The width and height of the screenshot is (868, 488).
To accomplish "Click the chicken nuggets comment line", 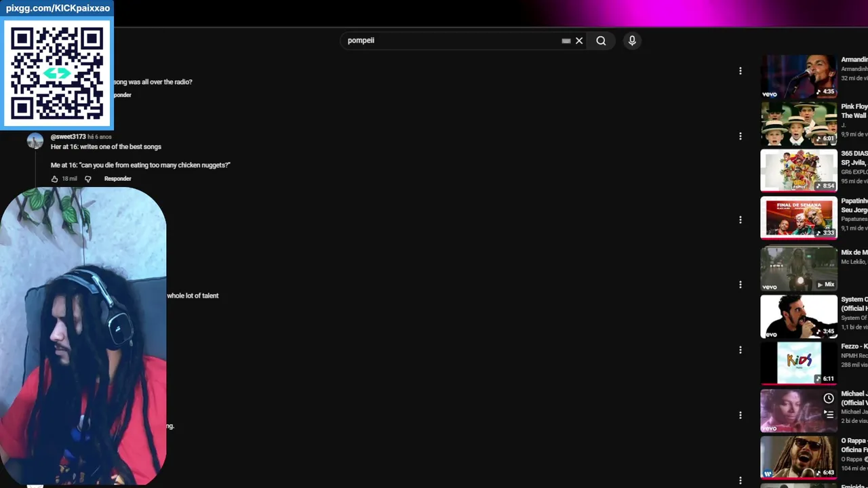I will pos(140,165).
